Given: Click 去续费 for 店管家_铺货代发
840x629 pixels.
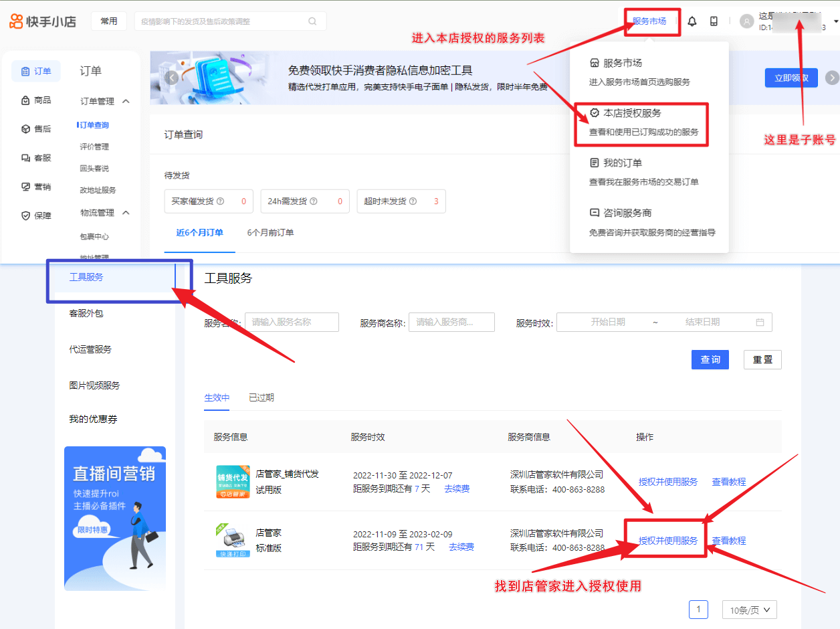Looking at the screenshot, I should [457, 488].
